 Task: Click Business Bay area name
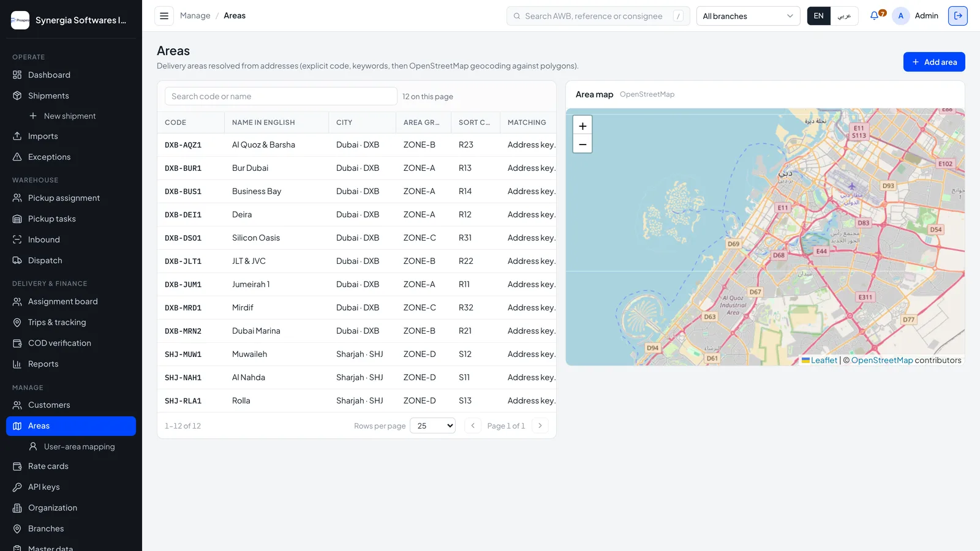(257, 192)
